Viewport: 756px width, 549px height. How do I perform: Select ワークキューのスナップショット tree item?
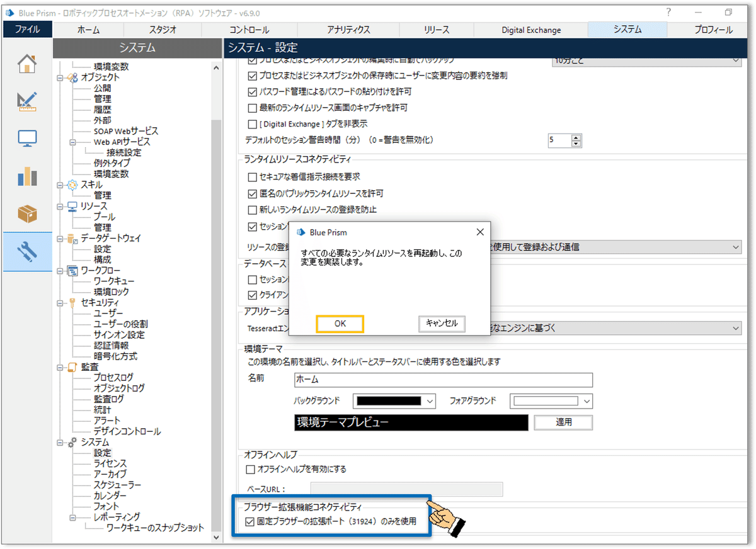[x=156, y=528]
